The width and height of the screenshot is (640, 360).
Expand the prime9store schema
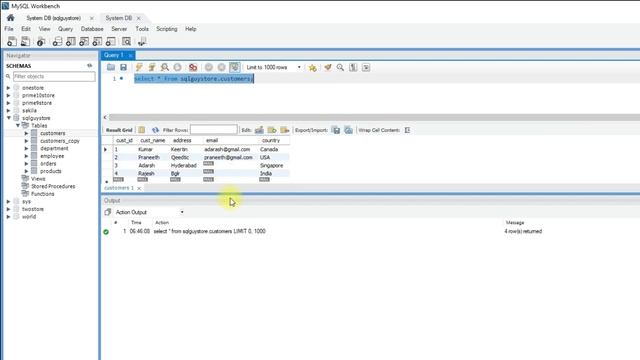pos(8,103)
